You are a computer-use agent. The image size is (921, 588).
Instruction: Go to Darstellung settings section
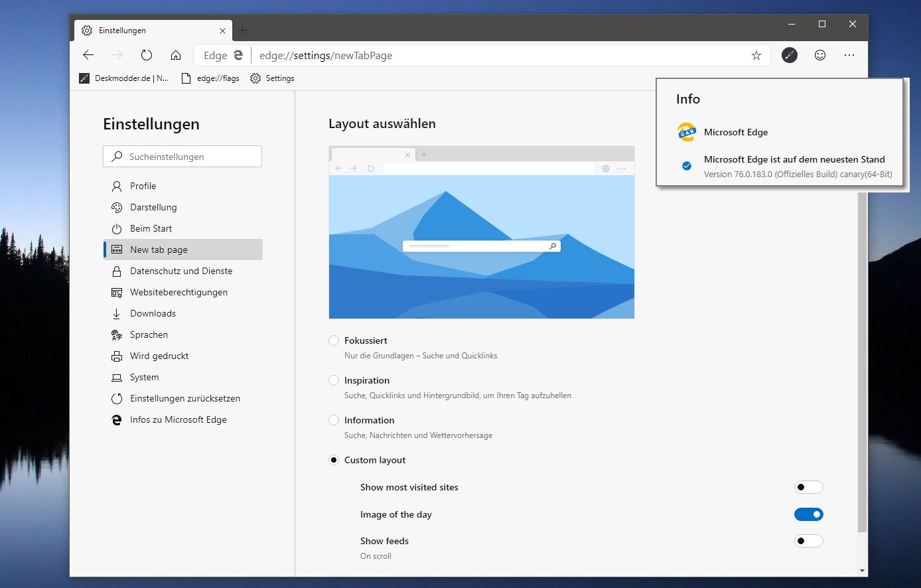click(153, 207)
